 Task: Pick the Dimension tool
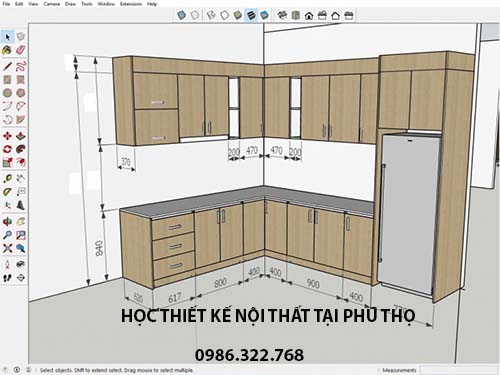(x=21, y=178)
